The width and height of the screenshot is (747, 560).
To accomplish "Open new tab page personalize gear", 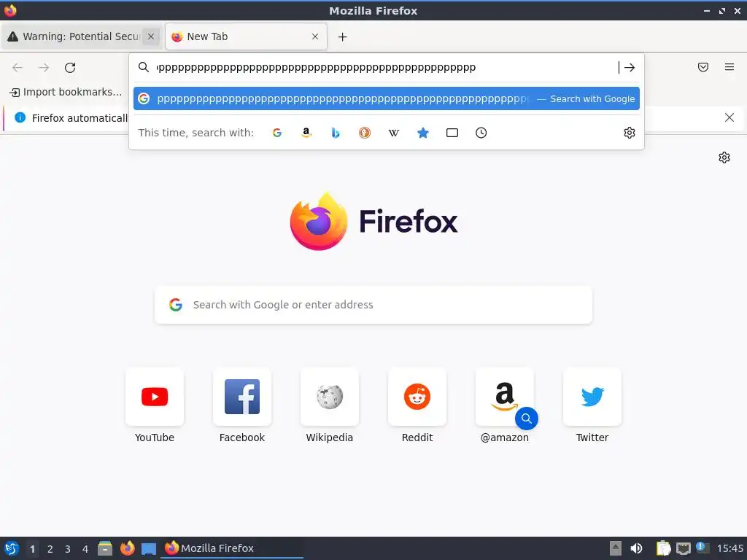I will 724,157.
